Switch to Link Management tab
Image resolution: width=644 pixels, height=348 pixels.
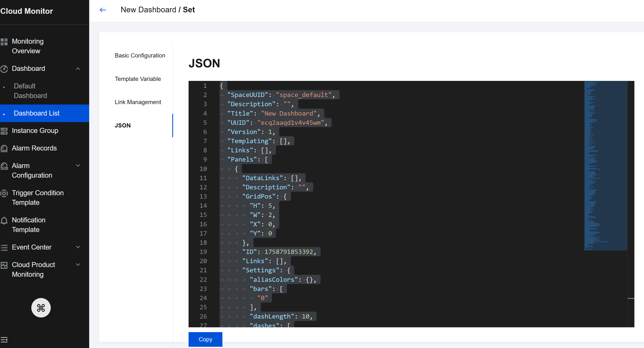(138, 102)
